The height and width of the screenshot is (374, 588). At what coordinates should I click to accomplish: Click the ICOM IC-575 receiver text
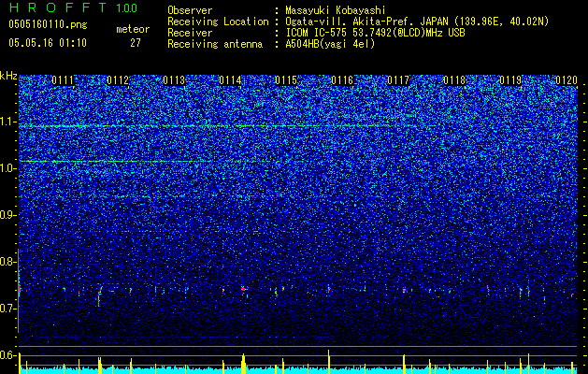(x=375, y=33)
